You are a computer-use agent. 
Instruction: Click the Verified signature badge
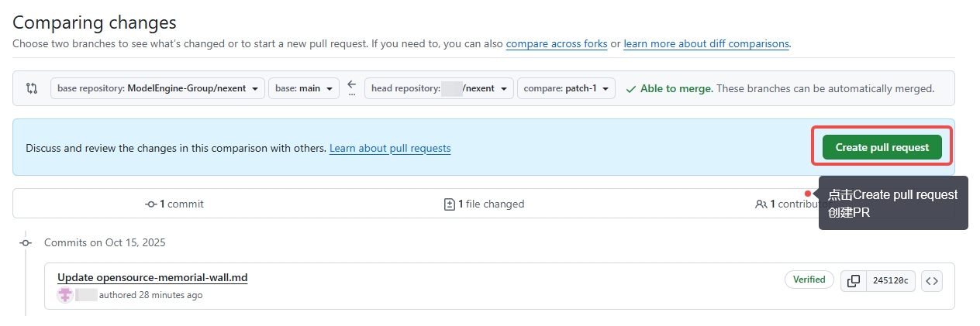809,280
